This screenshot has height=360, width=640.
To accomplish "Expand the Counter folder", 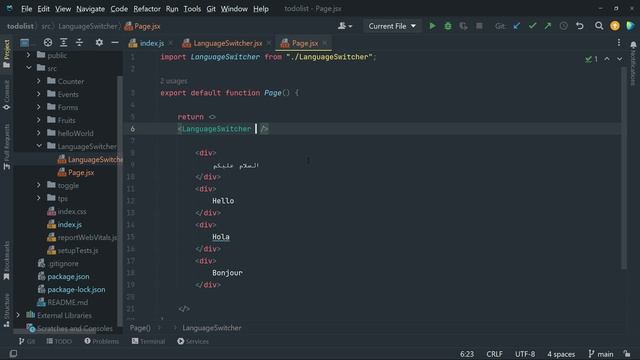I will 39,81.
